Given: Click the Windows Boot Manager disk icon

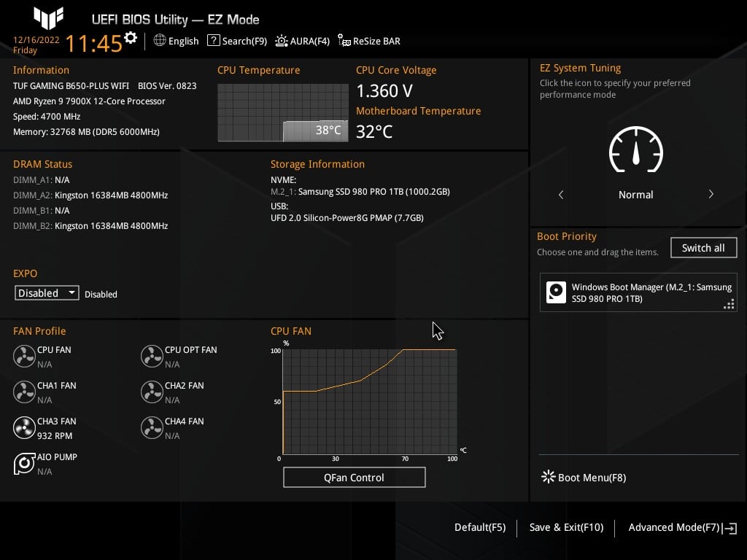Looking at the screenshot, I should [x=556, y=292].
